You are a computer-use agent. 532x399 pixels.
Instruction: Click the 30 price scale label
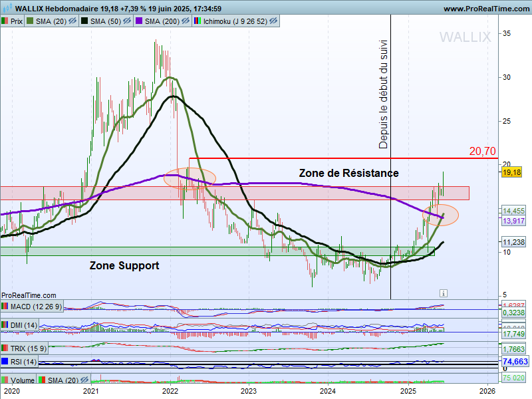[507, 77]
